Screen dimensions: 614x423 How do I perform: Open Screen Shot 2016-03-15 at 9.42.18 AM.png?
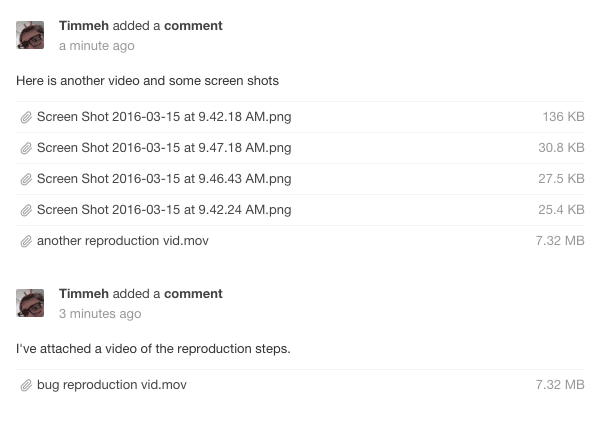tap(164, 118)
